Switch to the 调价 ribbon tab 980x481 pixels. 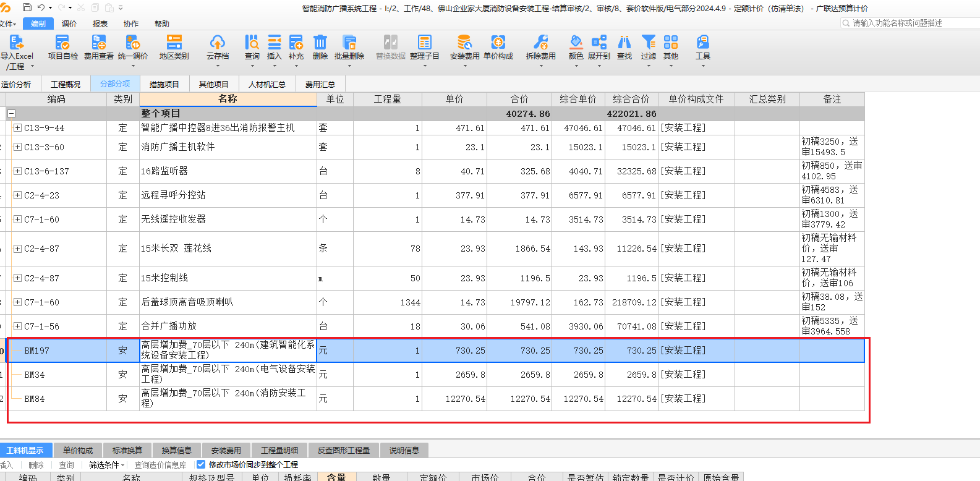pos(69,23)
